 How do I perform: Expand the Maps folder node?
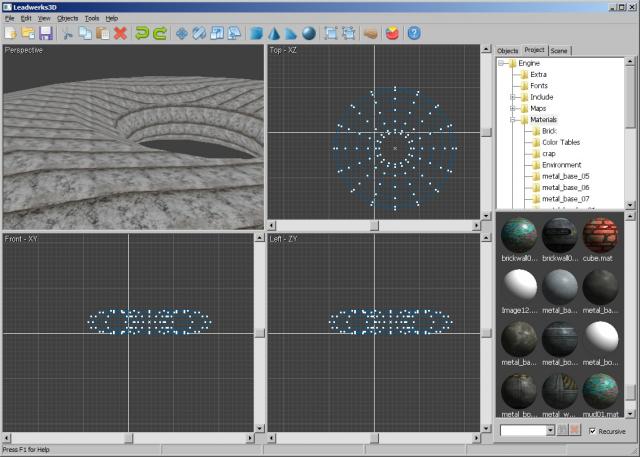pos(513,108)
